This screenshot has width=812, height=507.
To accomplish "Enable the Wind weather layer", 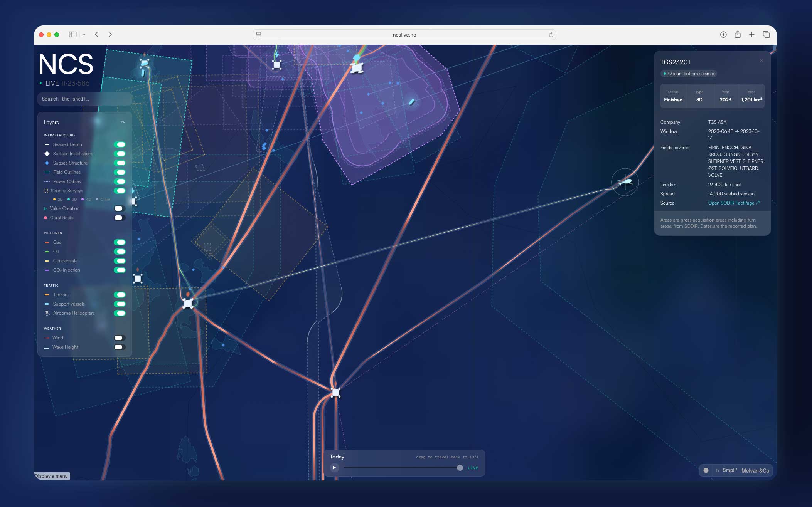I will [x=120, y=338].
